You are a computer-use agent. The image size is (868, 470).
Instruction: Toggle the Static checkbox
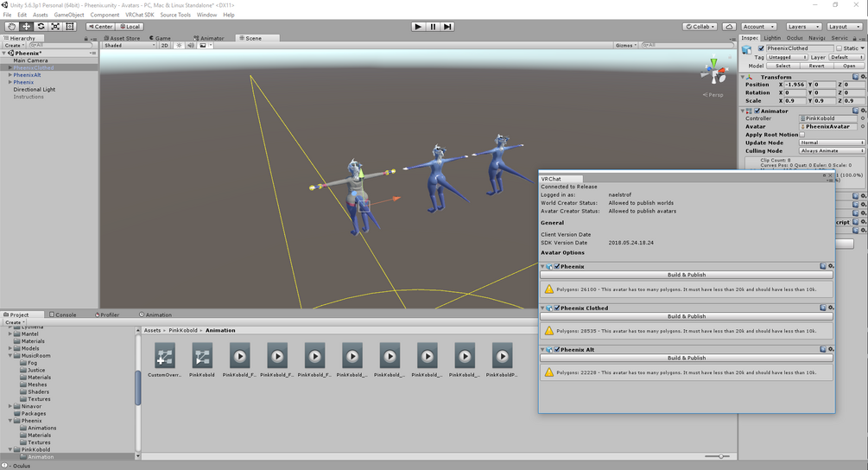(x=839, y=48)
